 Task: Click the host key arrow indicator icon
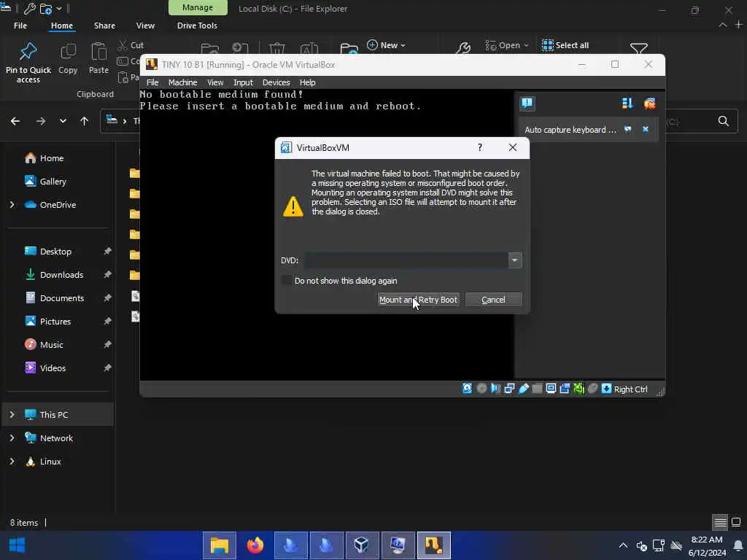pos(606,389)
